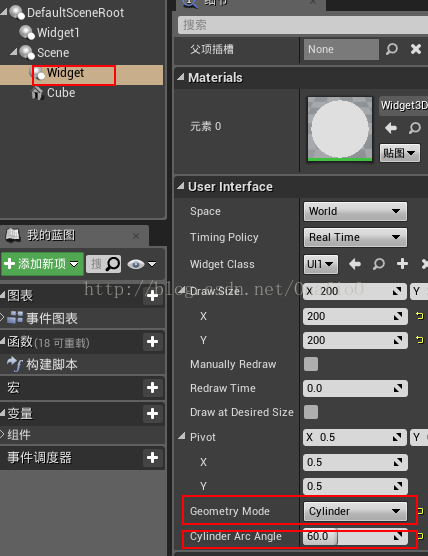
Task: Close the details panel tab
Action: 313,2
